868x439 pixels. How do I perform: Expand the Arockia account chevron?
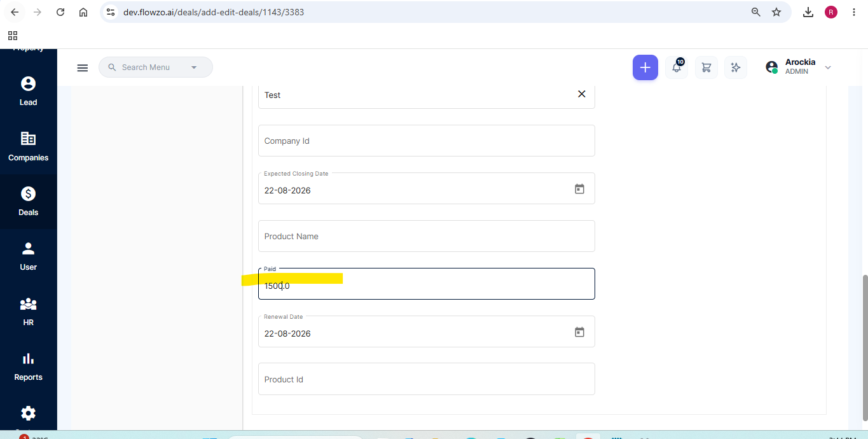[827, 67]
